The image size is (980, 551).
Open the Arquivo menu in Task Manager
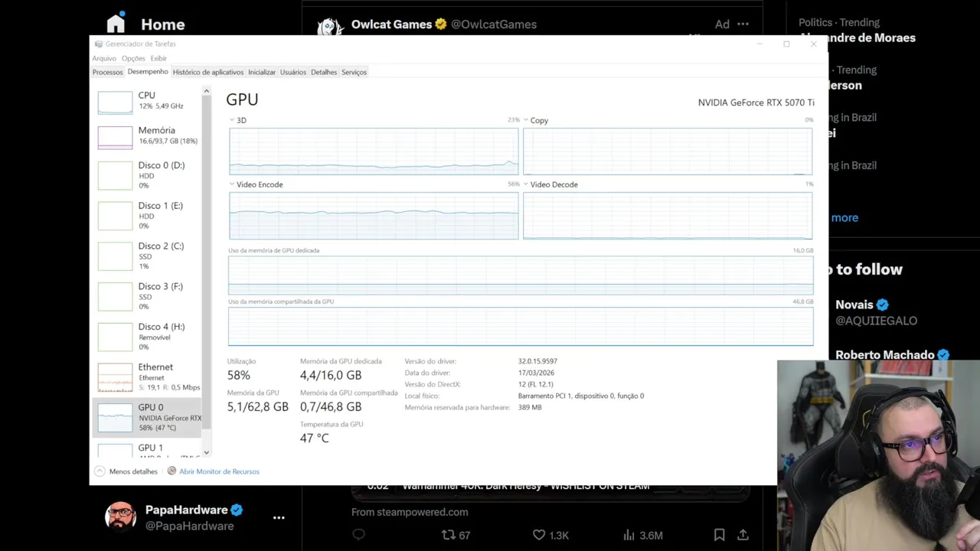click(x=104, y=58)
